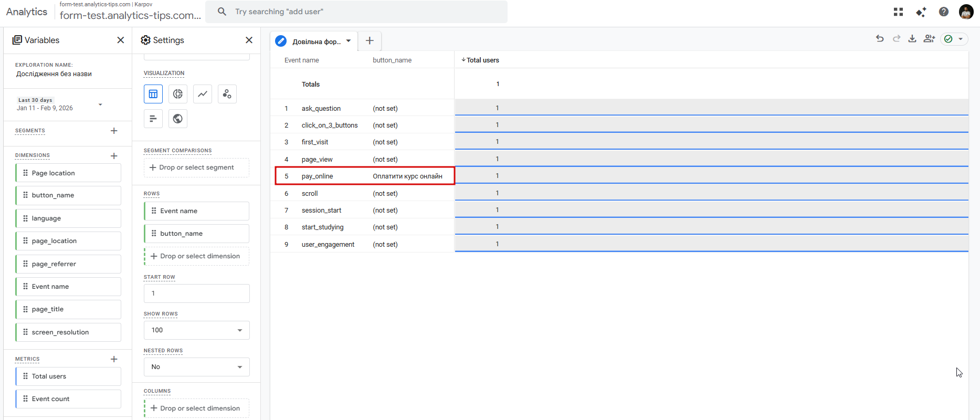Select Event name in the Dimensions list
The width and height of the screenshot is (980, 420).
pos(68,287)
